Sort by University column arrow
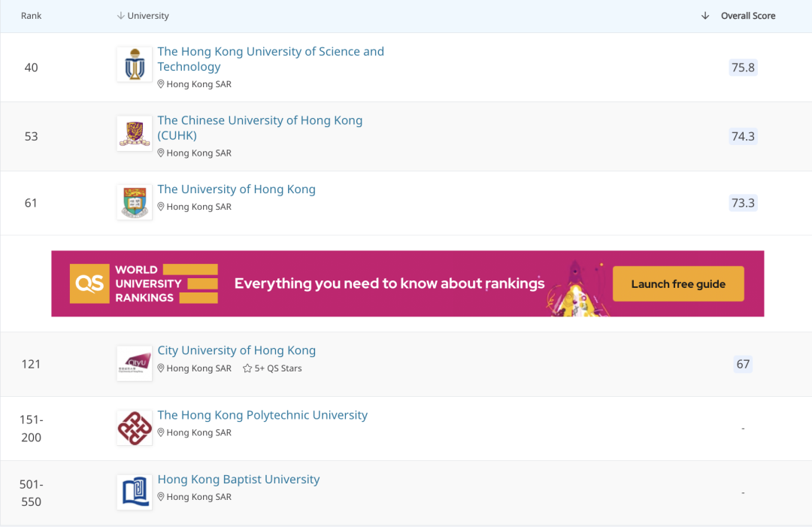The height and width of the screenshot is (527, 812). [120, 16]
